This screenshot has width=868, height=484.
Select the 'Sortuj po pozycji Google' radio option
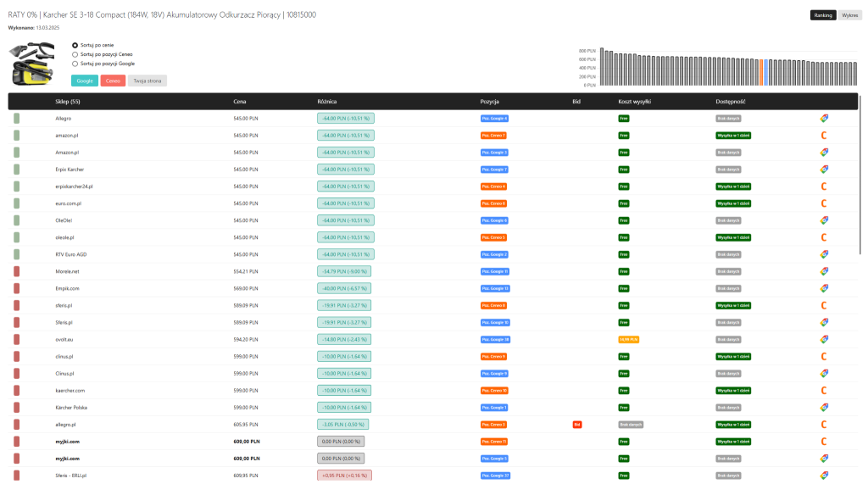click(75, 64)
